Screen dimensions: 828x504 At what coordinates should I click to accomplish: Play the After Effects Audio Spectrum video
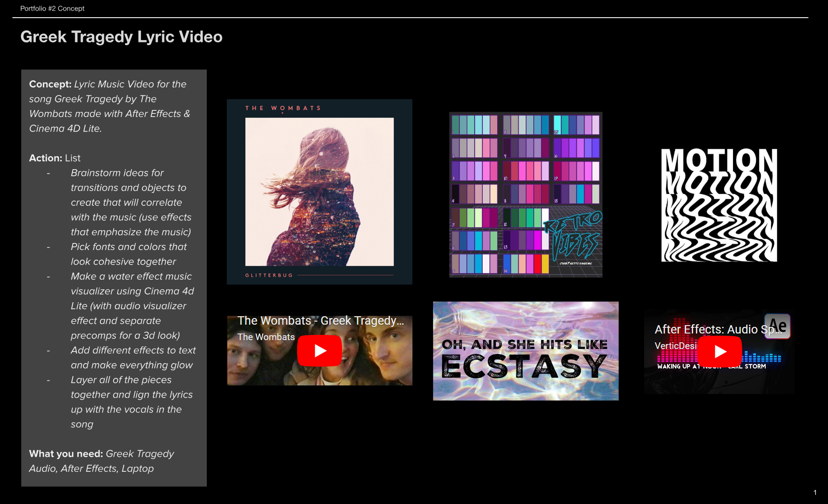pos(720,352)
